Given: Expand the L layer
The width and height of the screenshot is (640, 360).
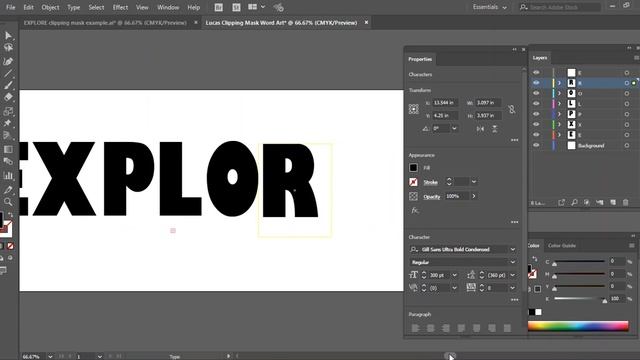Looking at the screenshot, I should [x=560, y=104].
